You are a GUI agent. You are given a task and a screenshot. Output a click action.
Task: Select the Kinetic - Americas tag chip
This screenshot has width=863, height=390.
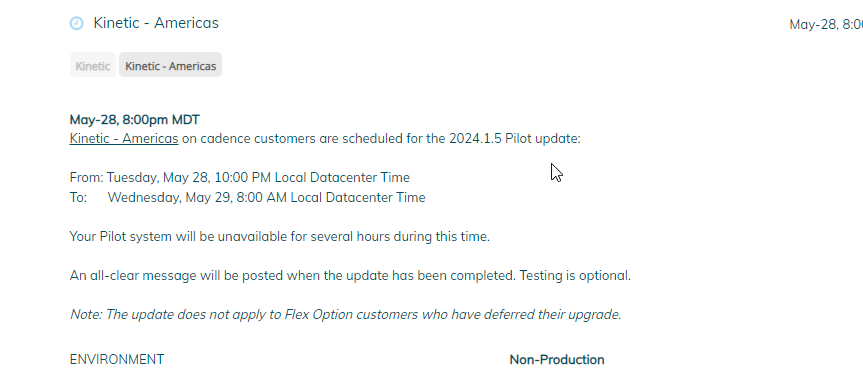[x=171, y=66]
